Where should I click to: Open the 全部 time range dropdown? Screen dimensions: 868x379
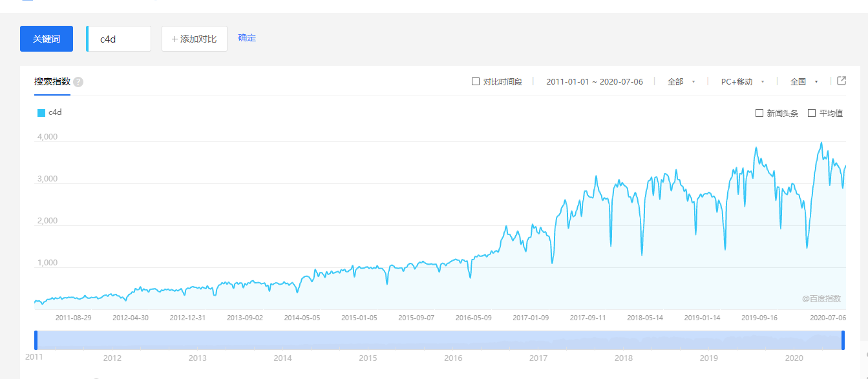point(681,82)
